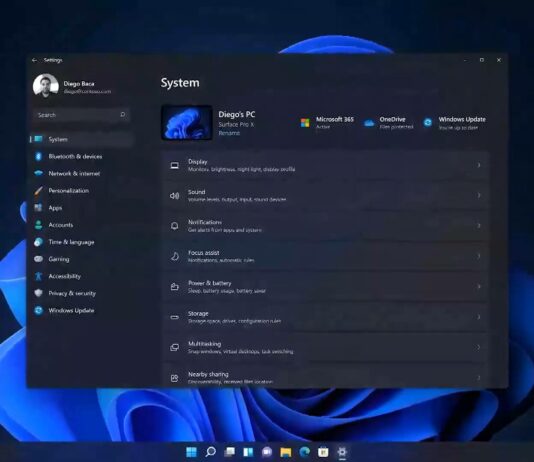
Task: Open Multitasking row title
Action: point(204,344)
